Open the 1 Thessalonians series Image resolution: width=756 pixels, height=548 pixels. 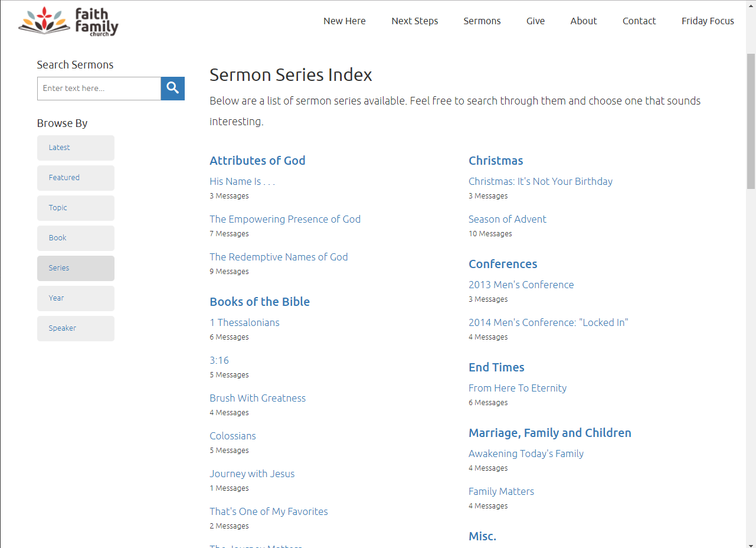tap(244, 322)
